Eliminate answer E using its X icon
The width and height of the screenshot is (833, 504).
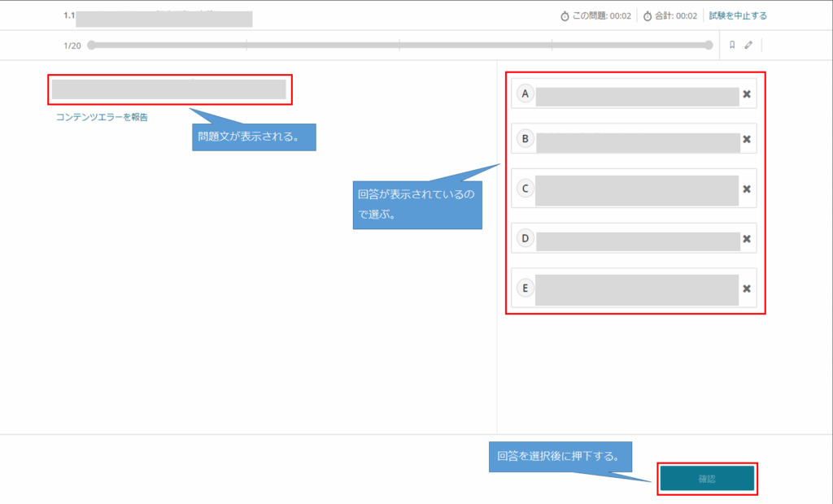[x=747, y=289]
